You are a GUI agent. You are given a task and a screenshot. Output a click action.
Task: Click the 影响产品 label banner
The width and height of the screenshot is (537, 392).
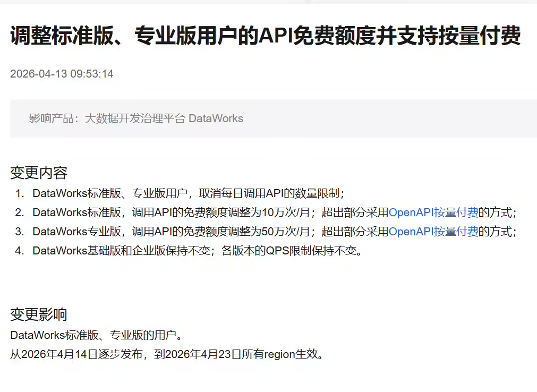53,118
